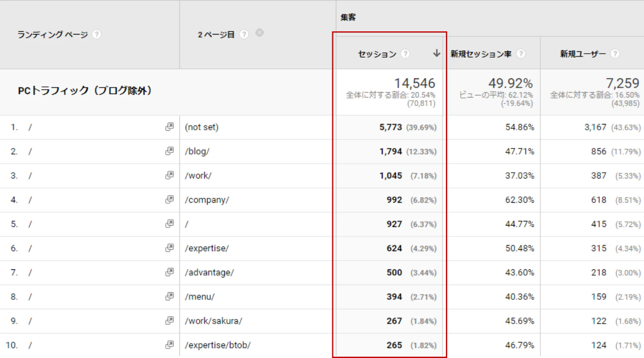
Task: Click sessions value 624
Action: point(394,248)
